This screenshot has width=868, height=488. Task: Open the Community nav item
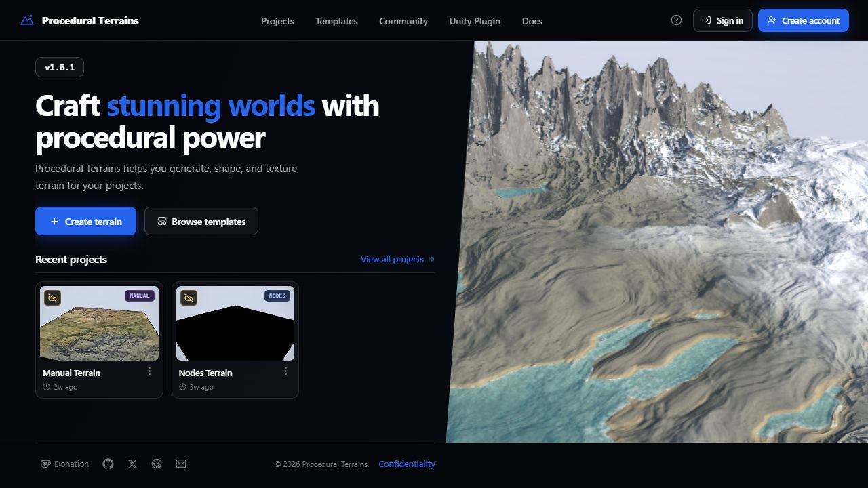tap(403, 21)
